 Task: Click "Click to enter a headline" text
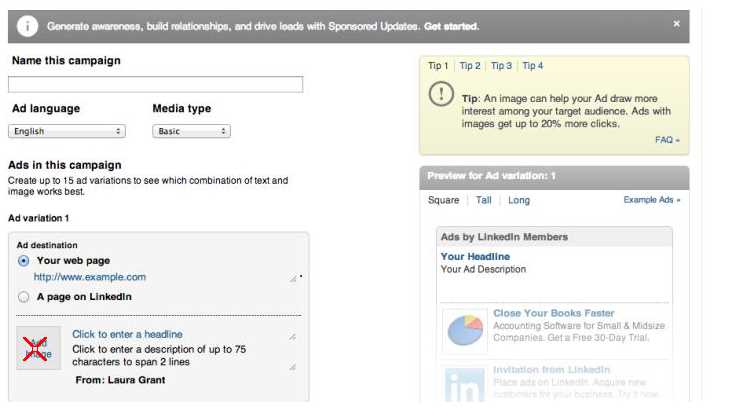tap(127, 334)
